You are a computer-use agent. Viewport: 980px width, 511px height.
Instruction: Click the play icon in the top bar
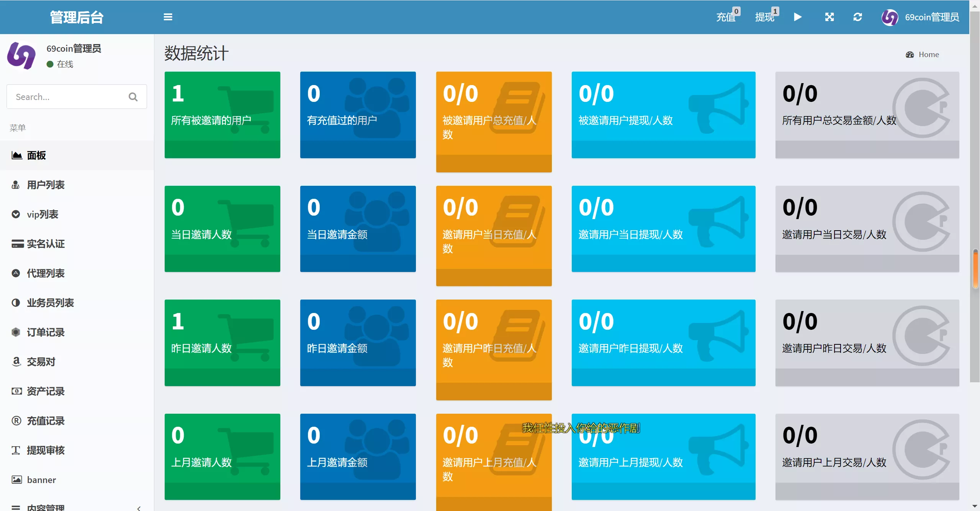click(797, 17)
